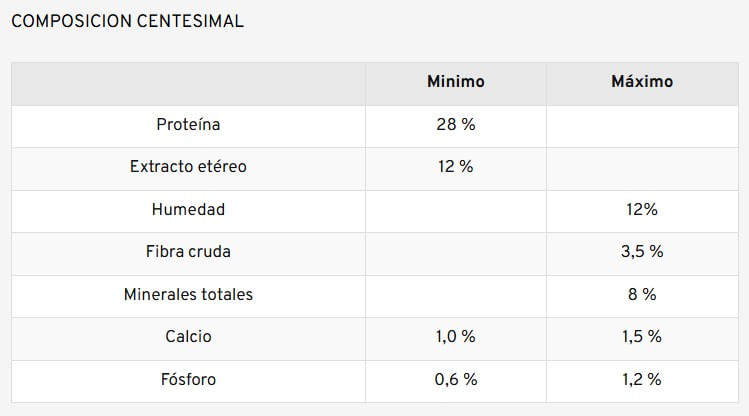Image resolution: width=749 pixels, height=416 pixels.
Task: Select the Fósforo row label
Action: coord(188,380)
